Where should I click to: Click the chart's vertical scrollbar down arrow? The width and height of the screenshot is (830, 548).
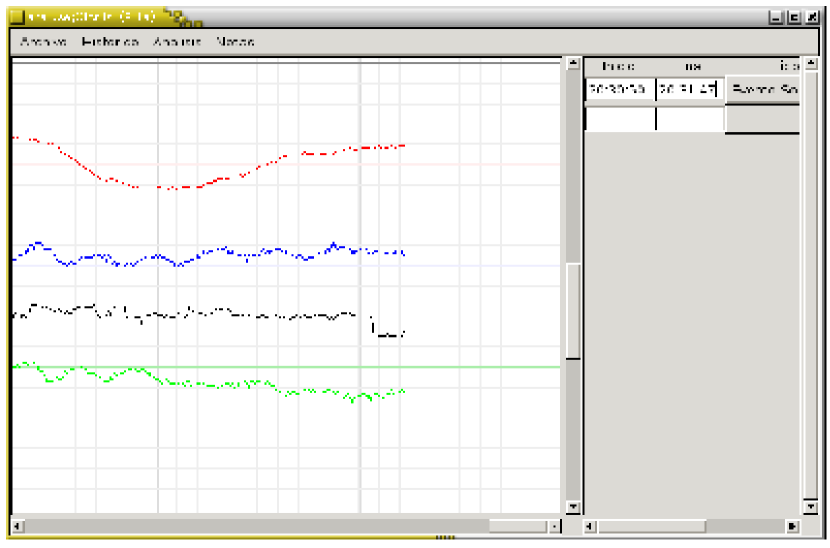(x=573, y=507)
